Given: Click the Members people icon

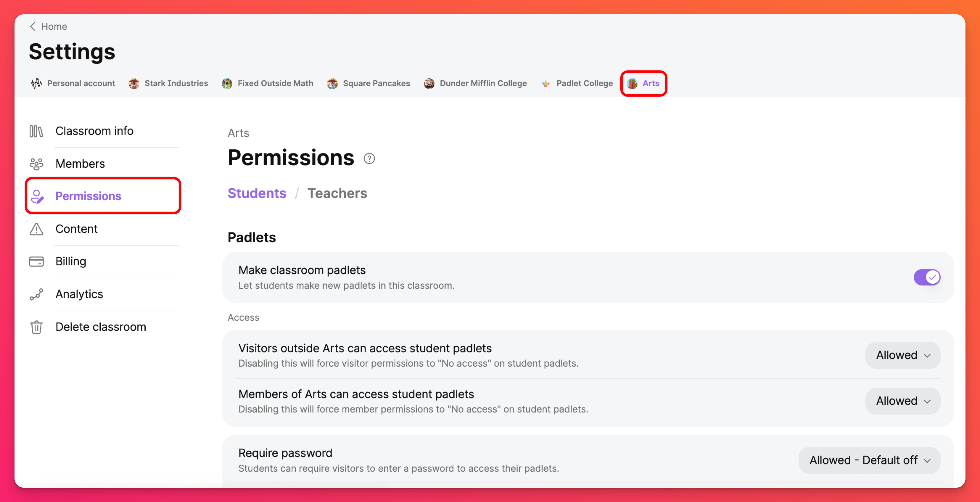Looking at the screenshot, I should [x=36, y=164].
